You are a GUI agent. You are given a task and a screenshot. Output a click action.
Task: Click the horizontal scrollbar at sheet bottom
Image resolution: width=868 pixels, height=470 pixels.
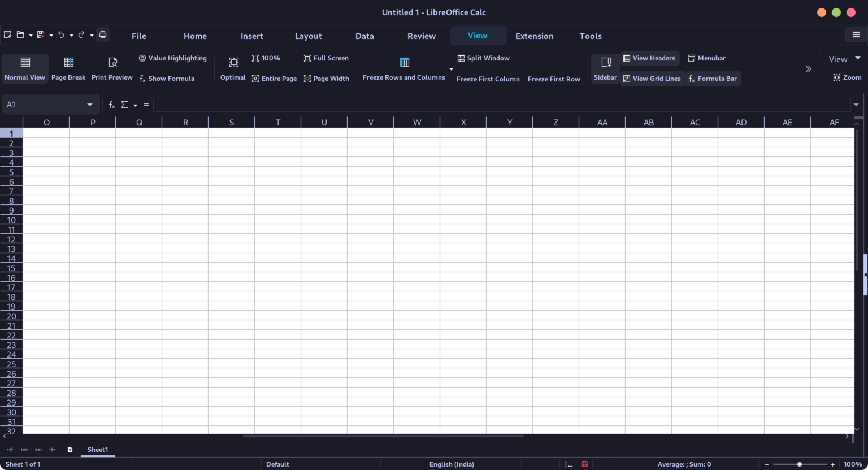(x=383, y=436)
